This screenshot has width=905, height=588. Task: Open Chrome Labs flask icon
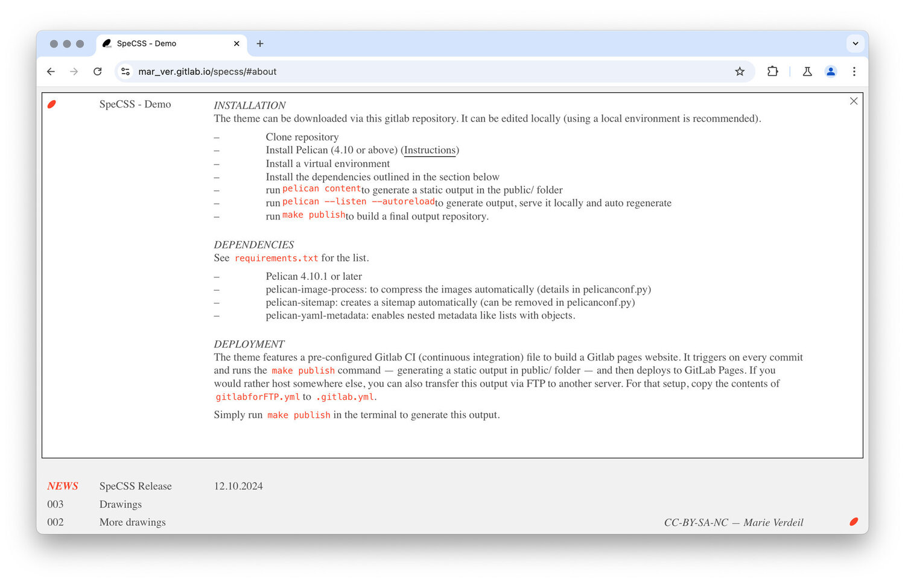click(807, 71)
